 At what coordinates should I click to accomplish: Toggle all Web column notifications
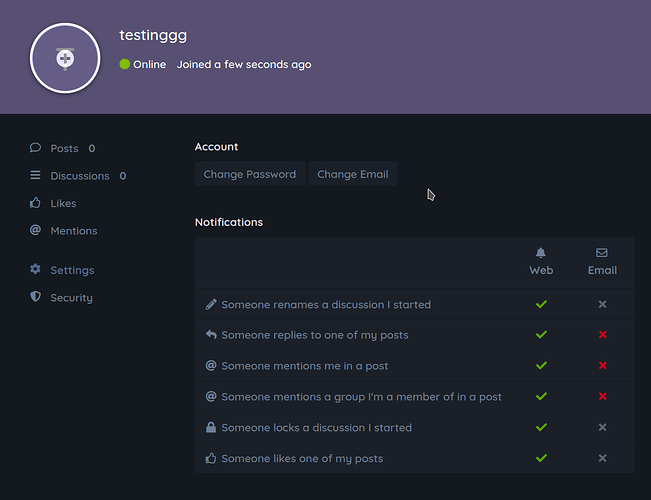tap(541, 262)
